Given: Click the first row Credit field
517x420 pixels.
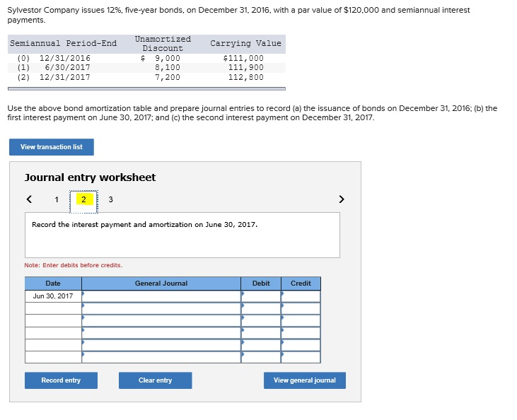Looking at the screenshot, I should [301, 296].
